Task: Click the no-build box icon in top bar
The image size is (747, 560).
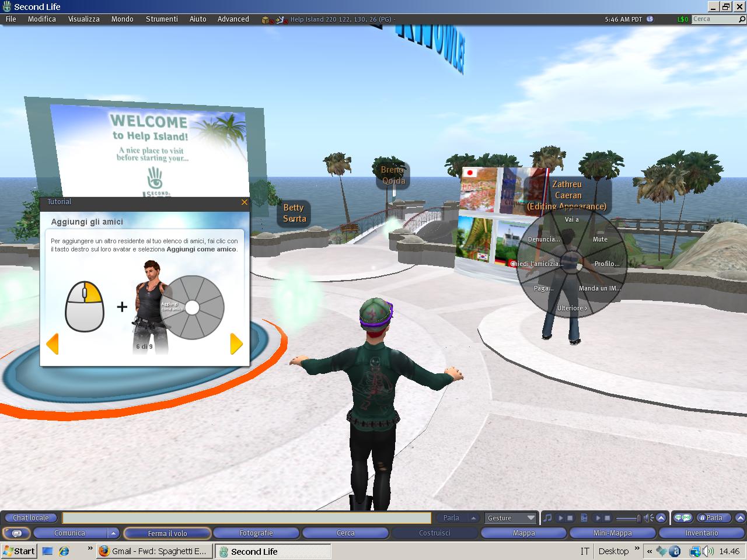Action: (x=267, y=19)
